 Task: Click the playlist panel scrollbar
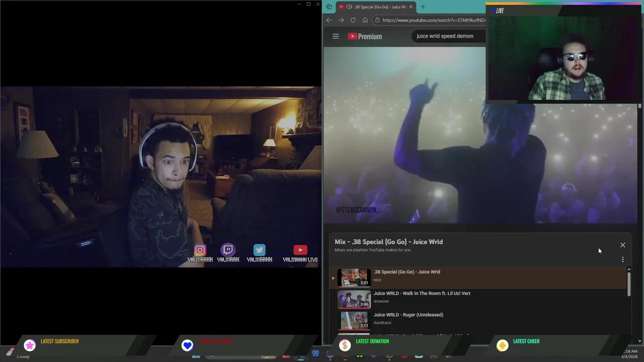coord(629,284)
